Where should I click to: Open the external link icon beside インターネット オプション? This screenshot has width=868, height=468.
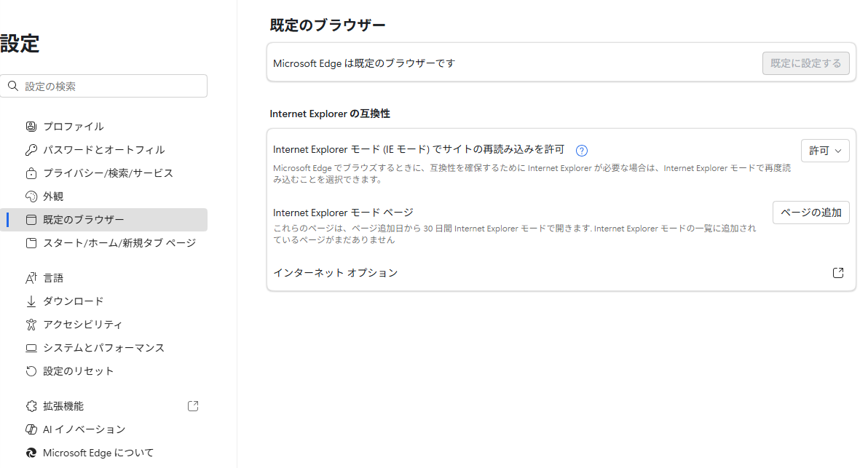tap(838, 273)
